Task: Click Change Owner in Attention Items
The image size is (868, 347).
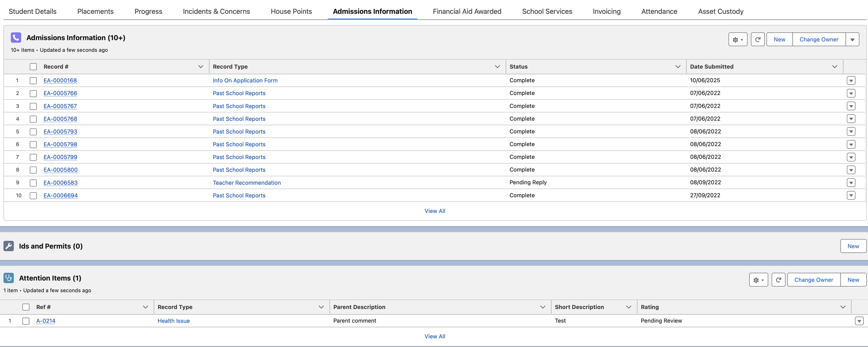Action: point(813,280)
